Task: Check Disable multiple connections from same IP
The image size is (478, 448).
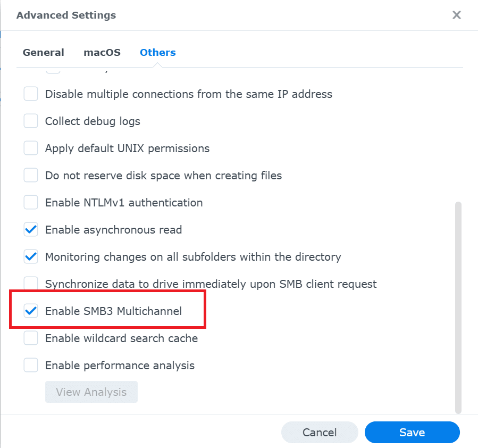Action: point(31,94)
